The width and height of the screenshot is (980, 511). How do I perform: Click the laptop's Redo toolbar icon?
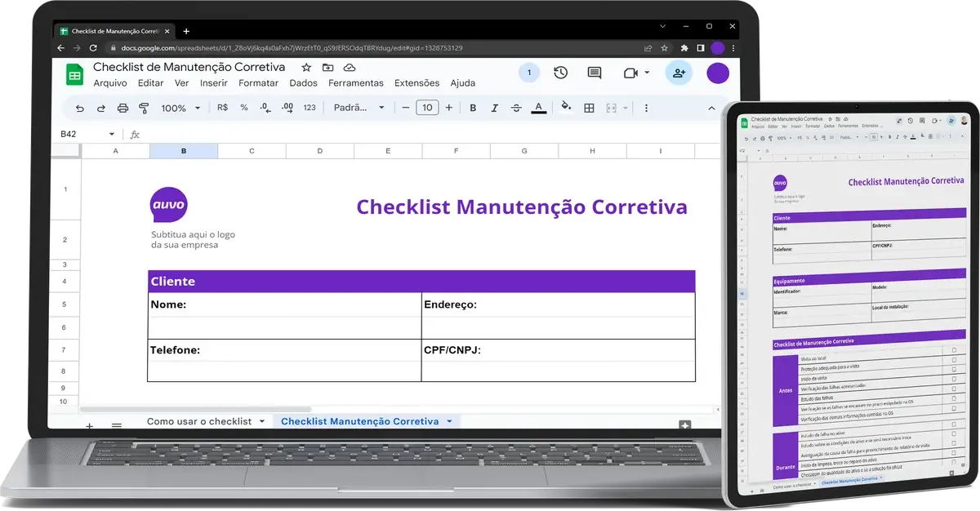pos(101,108)
